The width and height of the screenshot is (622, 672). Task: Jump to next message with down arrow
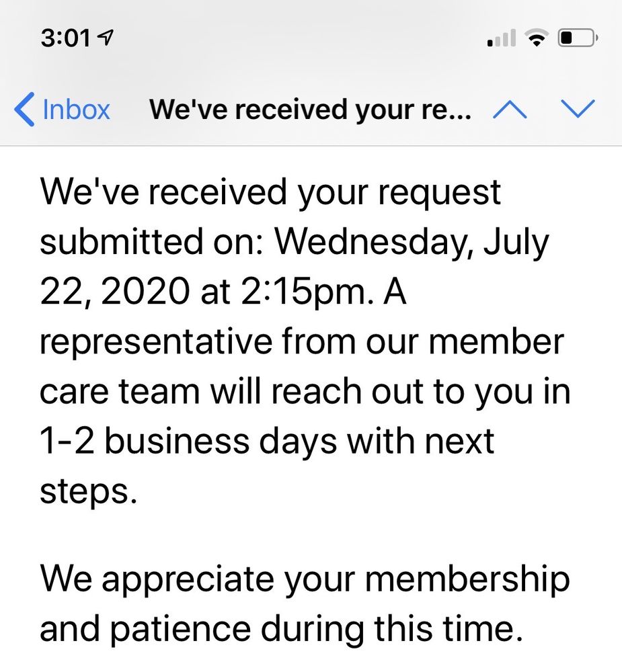pyautogui.click(x=578, y=110)
